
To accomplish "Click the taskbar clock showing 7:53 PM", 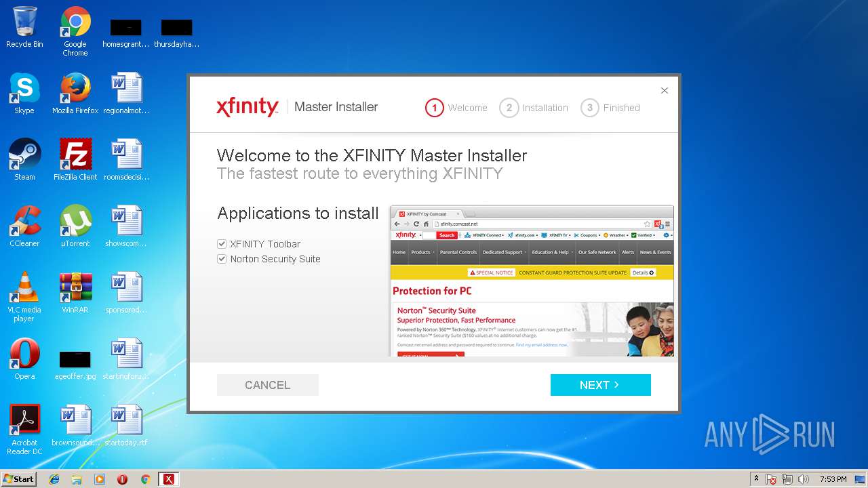I will point(833,479).
